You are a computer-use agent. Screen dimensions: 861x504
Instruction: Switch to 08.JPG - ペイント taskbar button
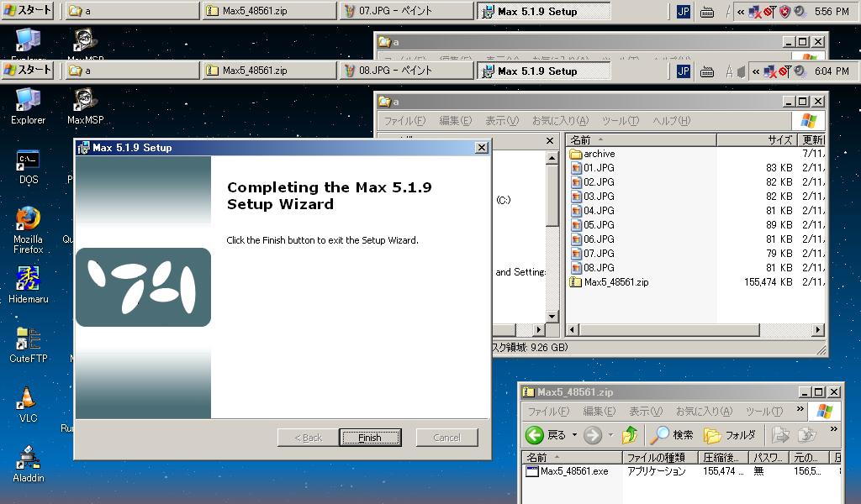click(406, 71)
